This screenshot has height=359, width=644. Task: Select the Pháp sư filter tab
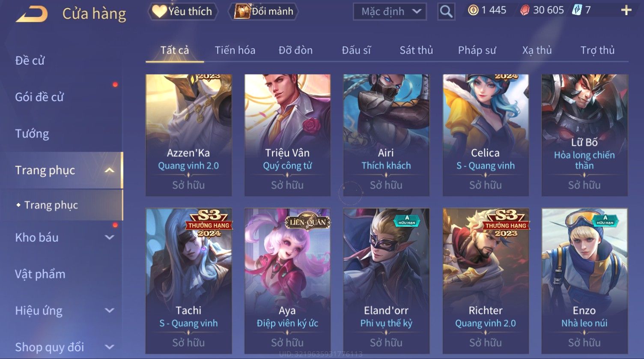(477, 51)
